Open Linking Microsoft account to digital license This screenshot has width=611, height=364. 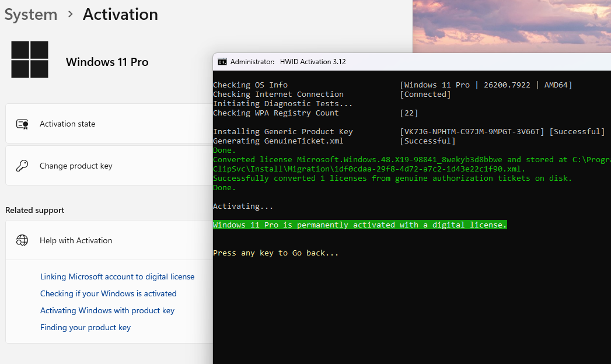click(117, 277)
